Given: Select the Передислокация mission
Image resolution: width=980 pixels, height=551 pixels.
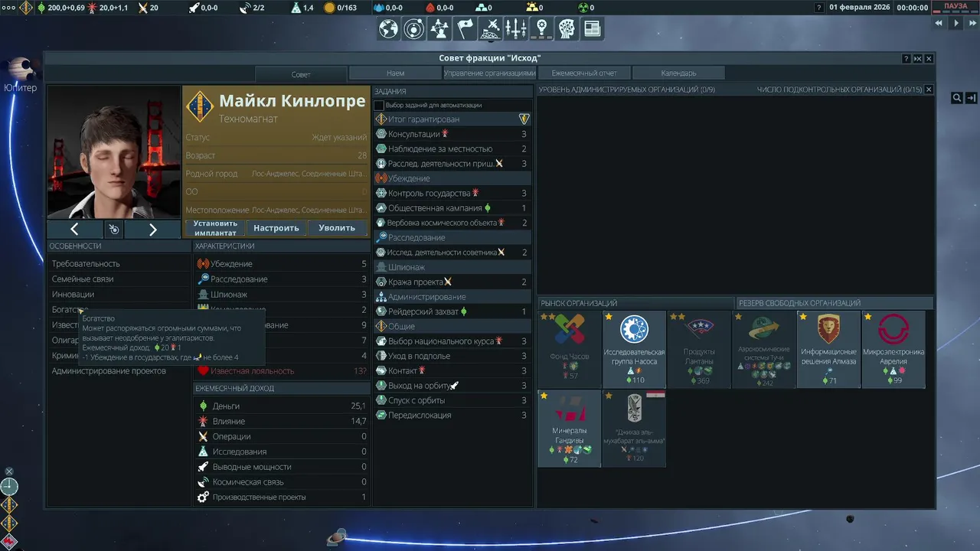Looking at the screenshot, I should (452, 416).
